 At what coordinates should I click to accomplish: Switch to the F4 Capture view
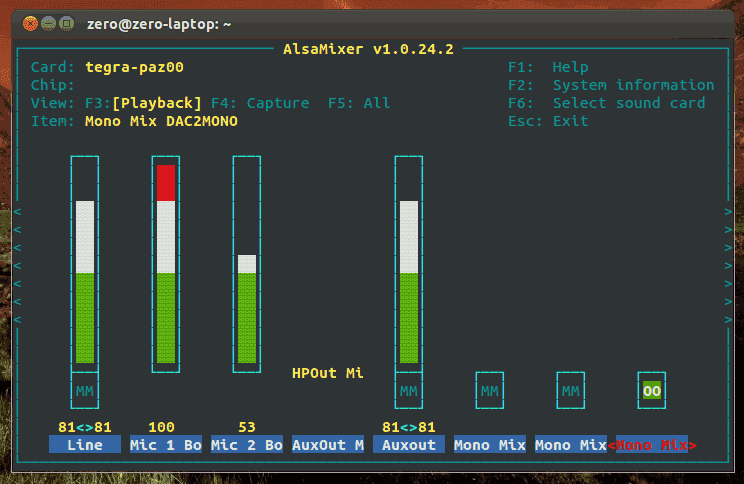click(x=260, y=103)
